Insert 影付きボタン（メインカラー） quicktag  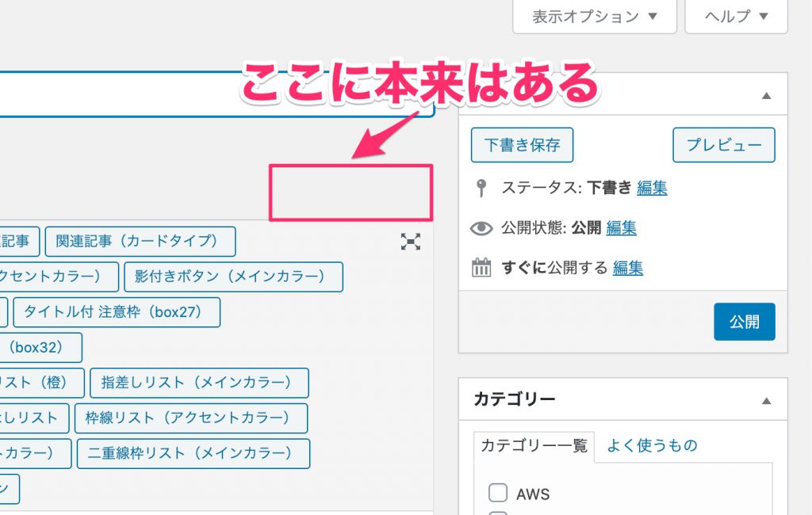point(233,277)
